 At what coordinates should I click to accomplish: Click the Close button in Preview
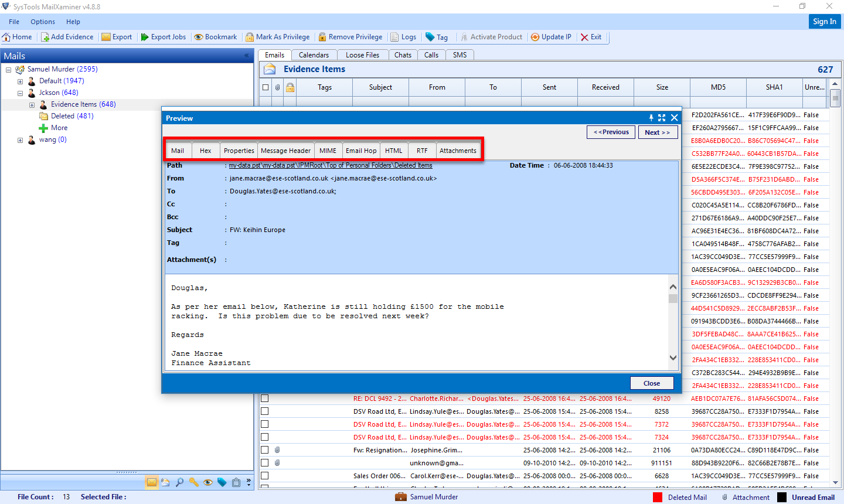(652, 383)
